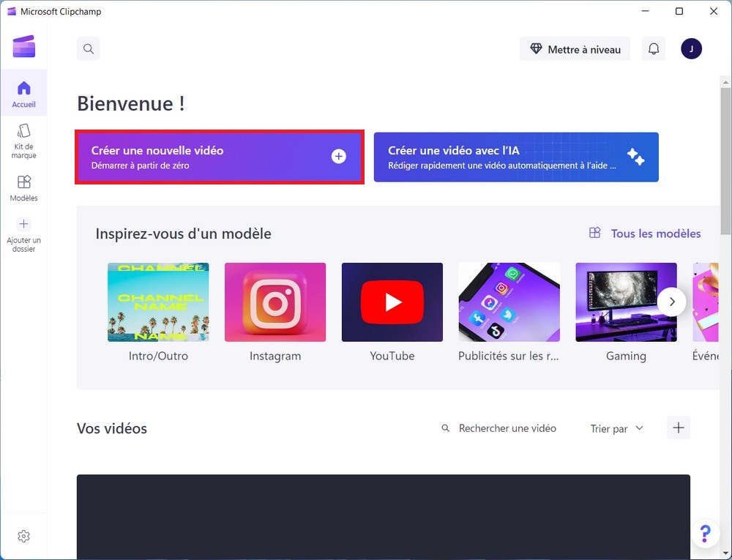Open the search magnifier button
Viewport: 732px width, 560px height.
tap(89, 48)
